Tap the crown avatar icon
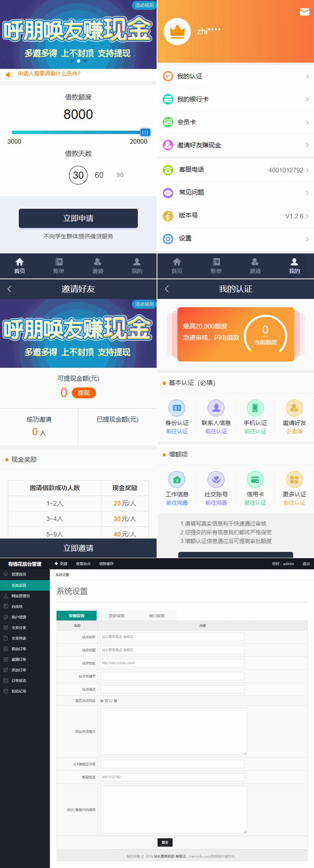Screen dimensions: 314x868 tap(177, 31)
